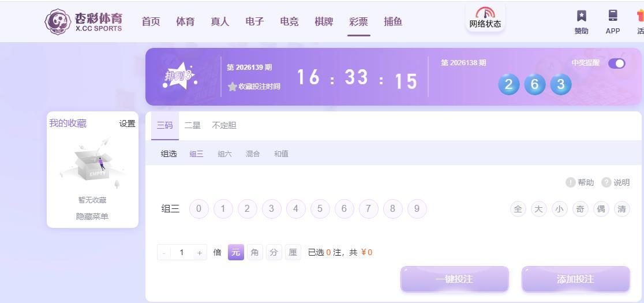Click the 第 2026138 期 issue label
The height and width of the screenshot is (303, 644).
tap(463, 63)
